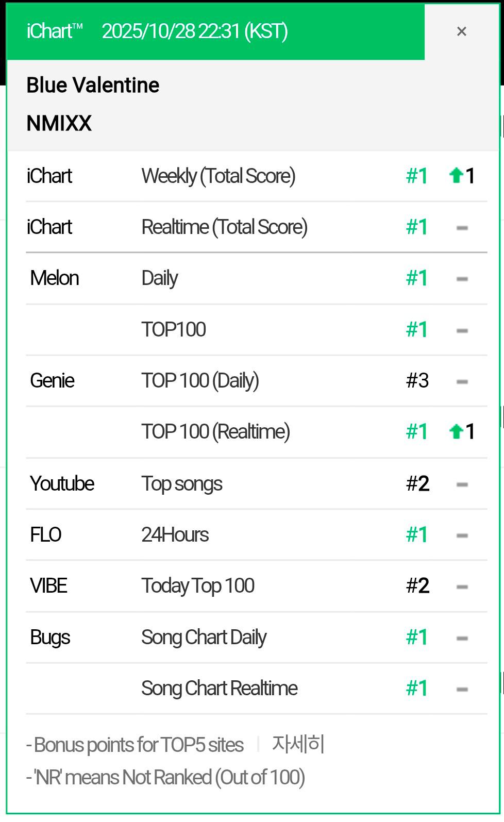Viewport: 504px width, 822px height.
Task: Click the Melon TOP100 row
Action: tap(257, 330)
